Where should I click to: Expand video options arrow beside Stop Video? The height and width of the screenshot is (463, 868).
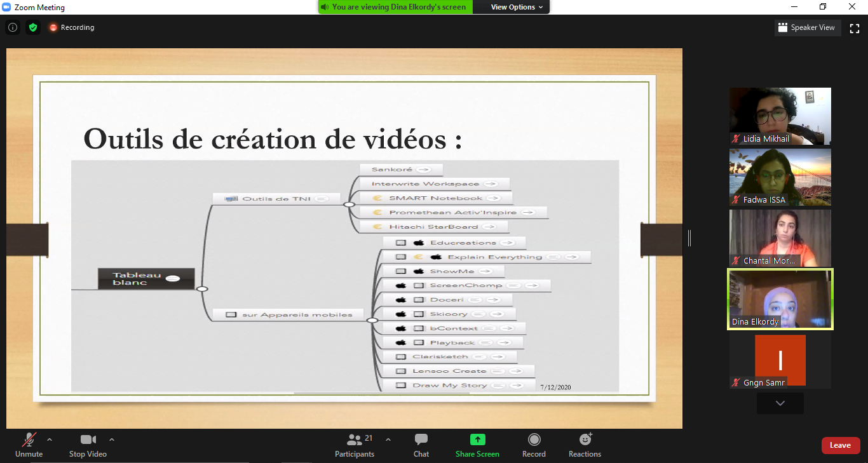112,439
